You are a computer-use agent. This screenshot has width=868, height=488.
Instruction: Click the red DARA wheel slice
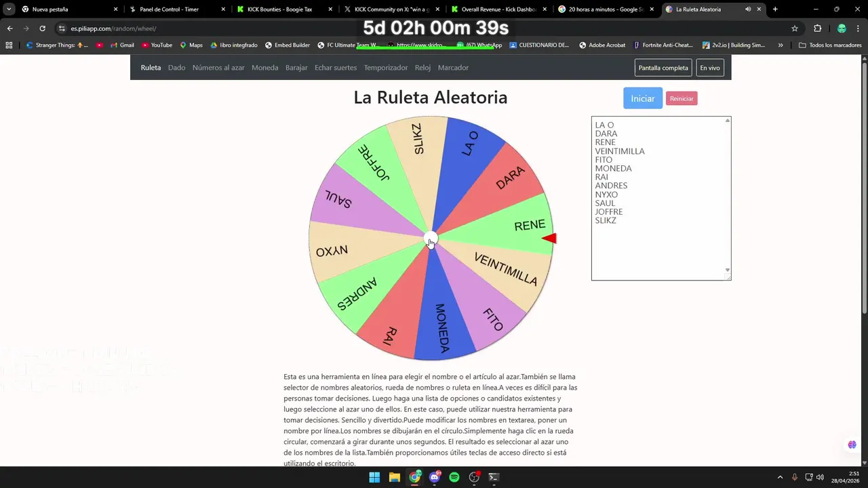pyautogui.click(x=502, y=183)
